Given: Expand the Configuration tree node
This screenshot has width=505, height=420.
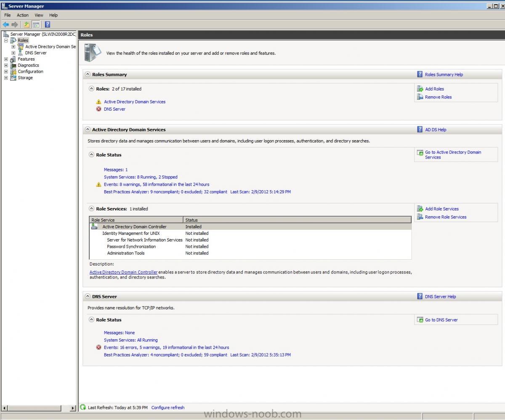Looking at the screenshot, I should 6,72.
